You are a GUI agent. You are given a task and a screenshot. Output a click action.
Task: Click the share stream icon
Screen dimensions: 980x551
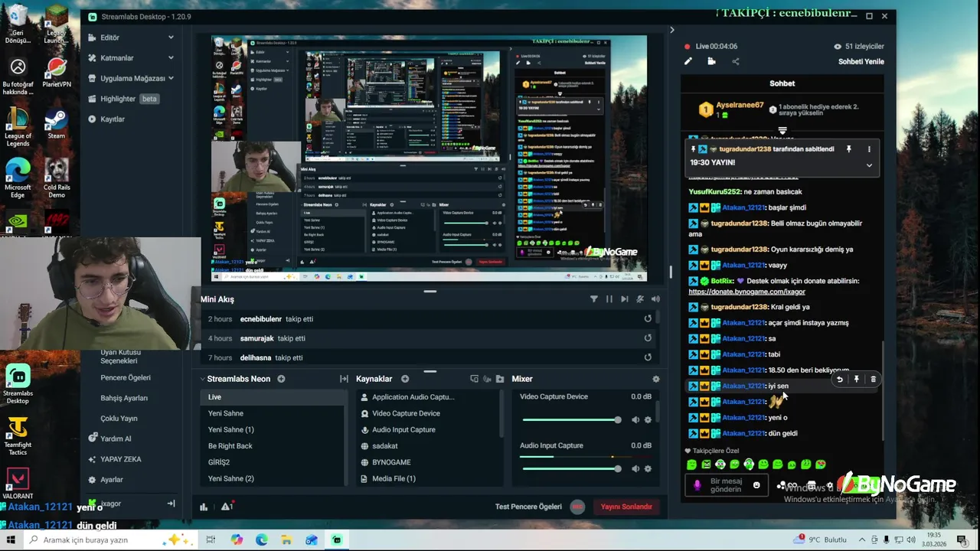(x=736, y=62)
